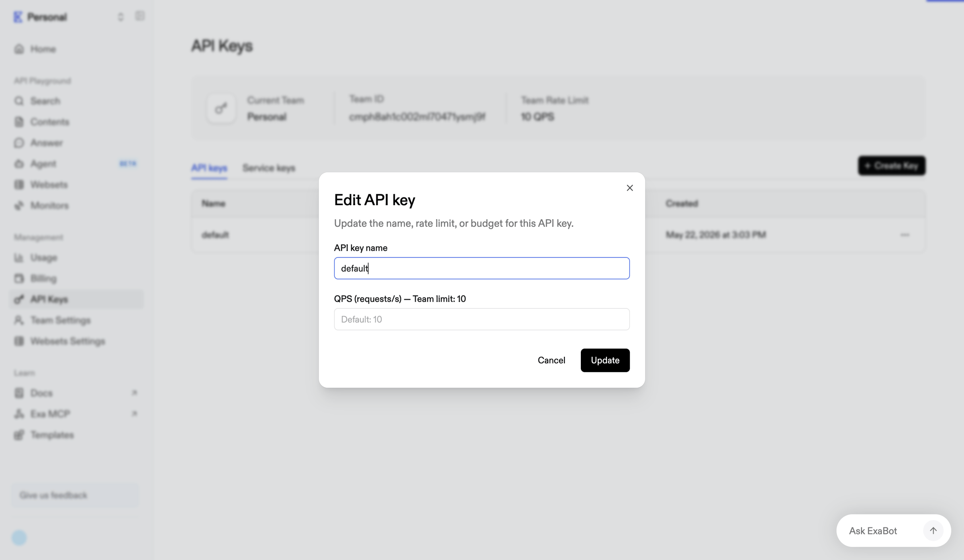Click the Home house icon
Image resolution: width=964 pixels, height=560 pixels.
point(19,49)
